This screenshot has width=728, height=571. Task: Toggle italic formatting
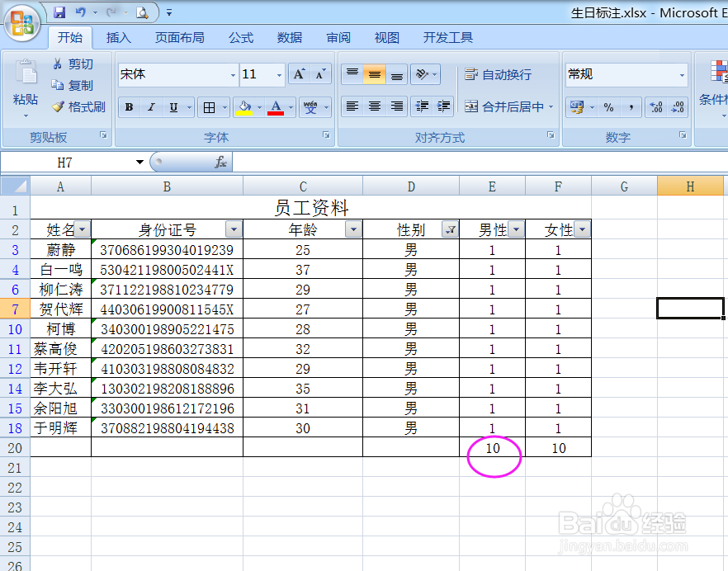click(x=149, y=106)
